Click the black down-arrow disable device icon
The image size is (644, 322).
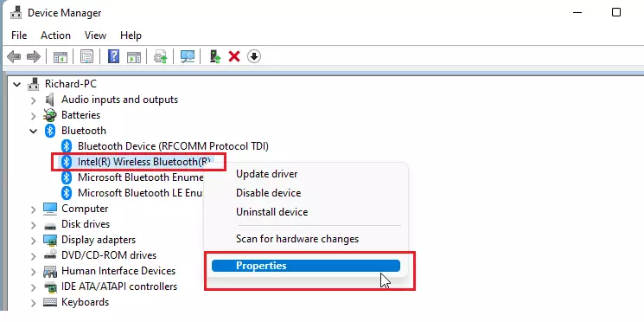(x=254, y=56)
